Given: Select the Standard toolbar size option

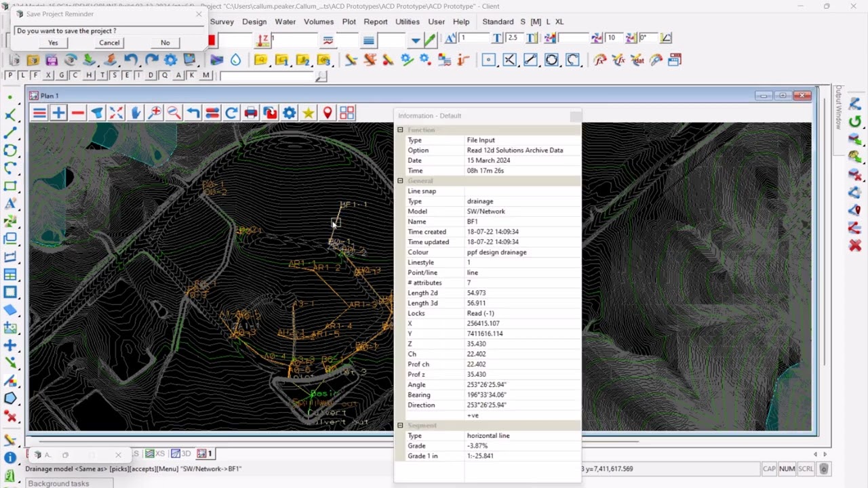Looking at the screenshot, I should point(498,22).
